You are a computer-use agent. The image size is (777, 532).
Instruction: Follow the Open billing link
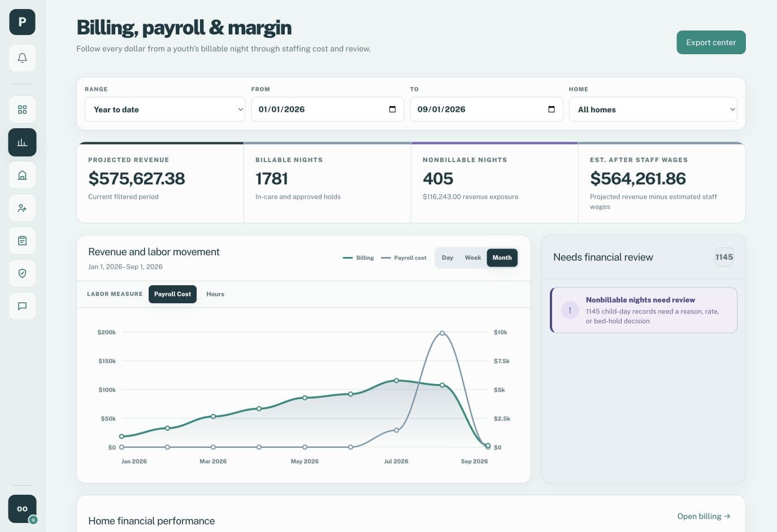tap(704, 516)
